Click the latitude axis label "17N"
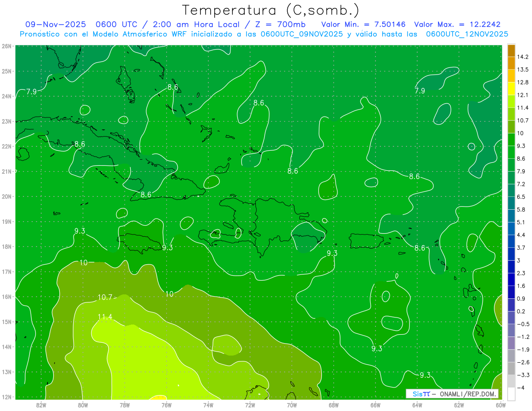 click(x=7, y=272)
